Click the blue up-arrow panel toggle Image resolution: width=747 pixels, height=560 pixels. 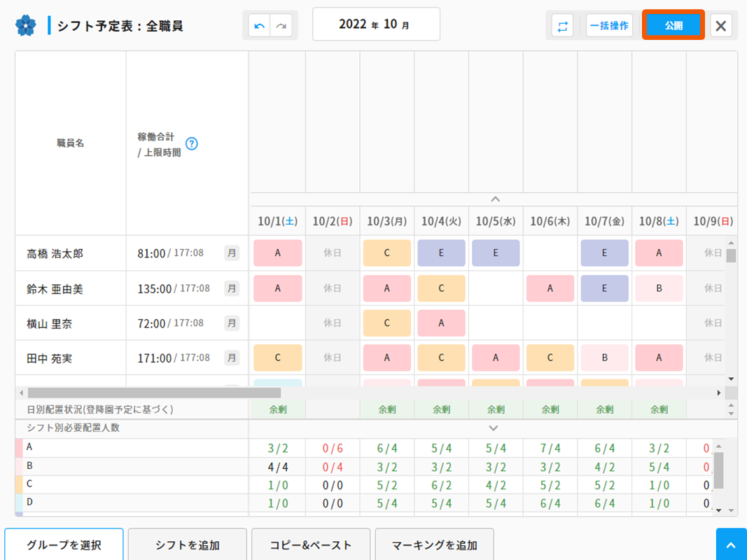[x=731, y=545]
